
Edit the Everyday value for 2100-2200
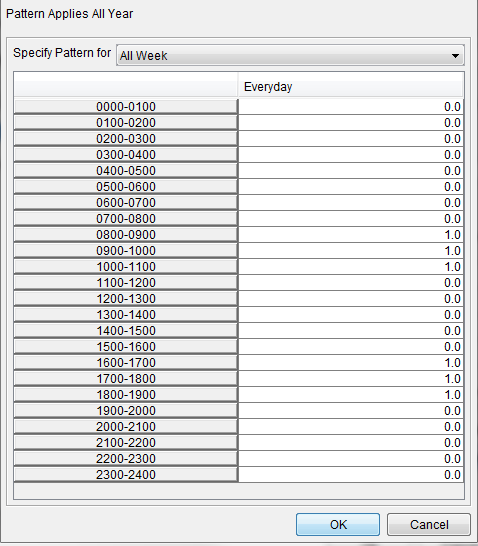coord(351,443)
